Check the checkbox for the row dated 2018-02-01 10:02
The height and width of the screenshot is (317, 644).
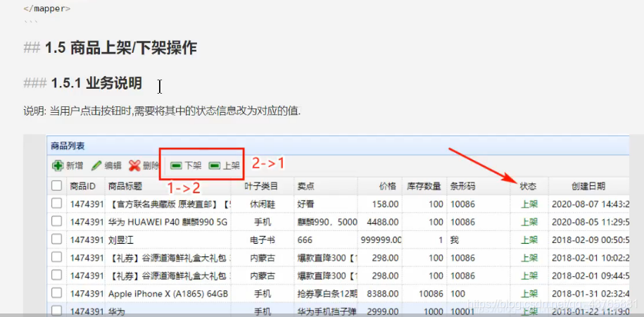point(57,257)
